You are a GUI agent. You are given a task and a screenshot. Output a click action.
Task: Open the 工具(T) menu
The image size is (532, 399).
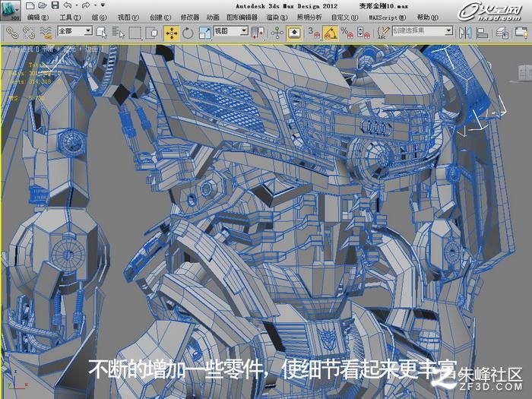(70, 17)
